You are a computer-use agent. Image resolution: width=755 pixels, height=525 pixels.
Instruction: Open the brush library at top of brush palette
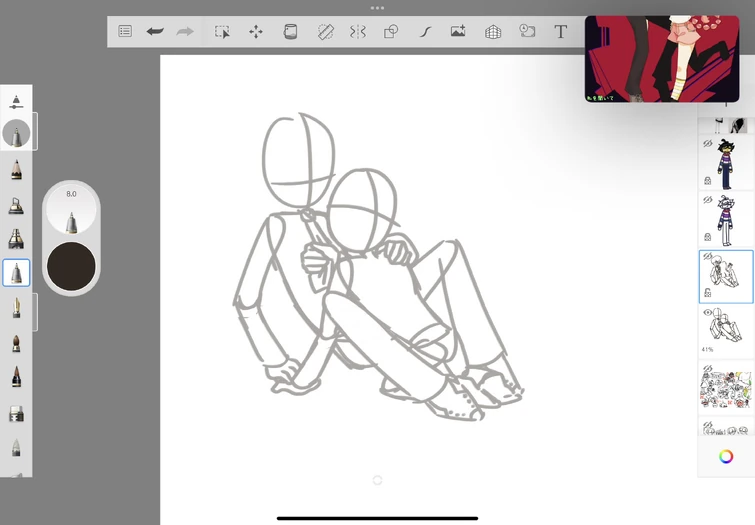(16, 101)
